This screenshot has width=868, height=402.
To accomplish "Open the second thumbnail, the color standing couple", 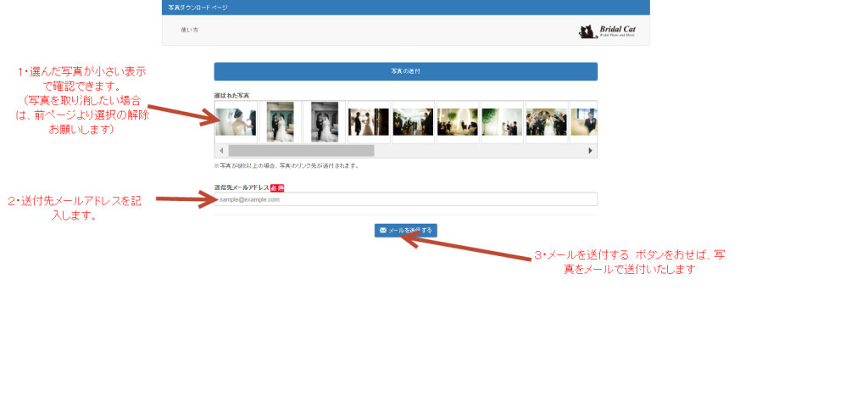I will [280, 122].
